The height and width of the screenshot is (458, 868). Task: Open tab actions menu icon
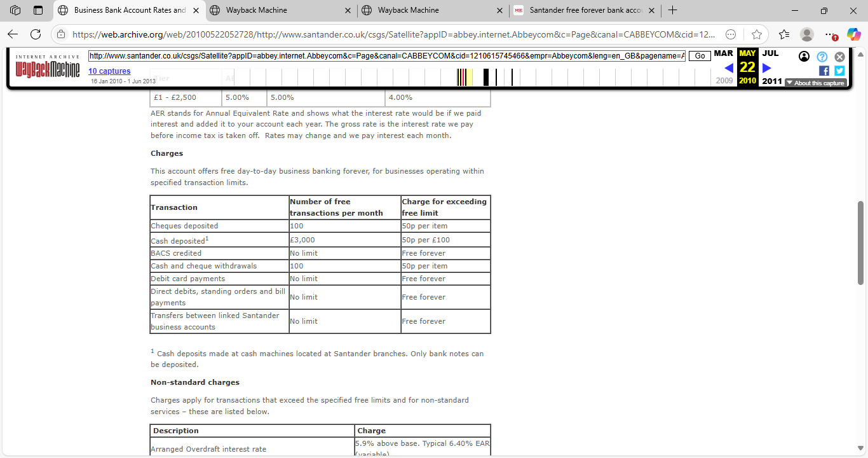pos(38,10)
